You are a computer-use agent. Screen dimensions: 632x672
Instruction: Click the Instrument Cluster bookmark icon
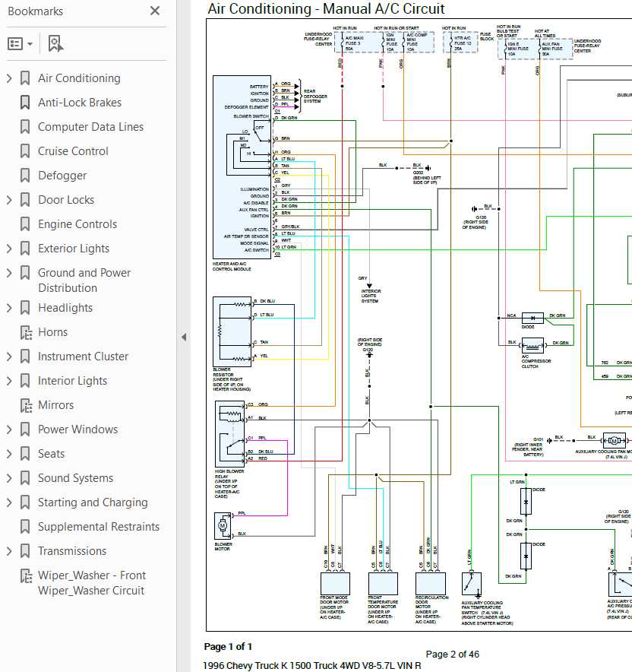pyautogui.click(x=25, y=357)
